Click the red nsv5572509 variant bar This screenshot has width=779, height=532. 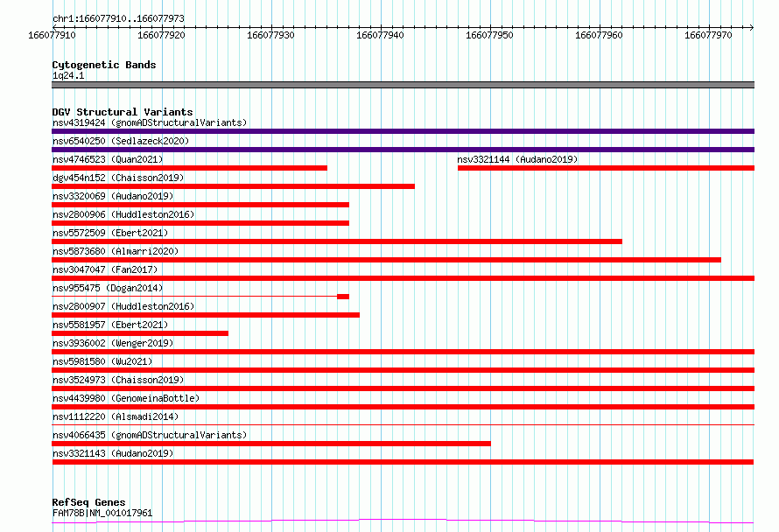[337, 241]
